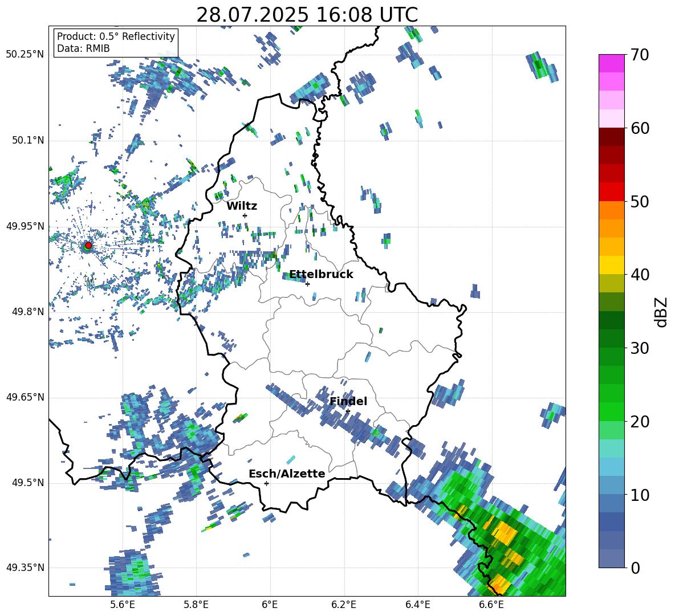Click the 5.8°E longitude label
The width and height of the screenshot is (675, 616).
point(196,605)
